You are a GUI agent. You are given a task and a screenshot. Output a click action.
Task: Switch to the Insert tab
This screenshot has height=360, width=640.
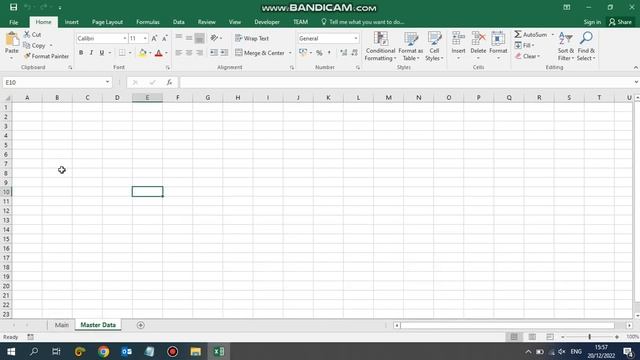tap(71, 22)
